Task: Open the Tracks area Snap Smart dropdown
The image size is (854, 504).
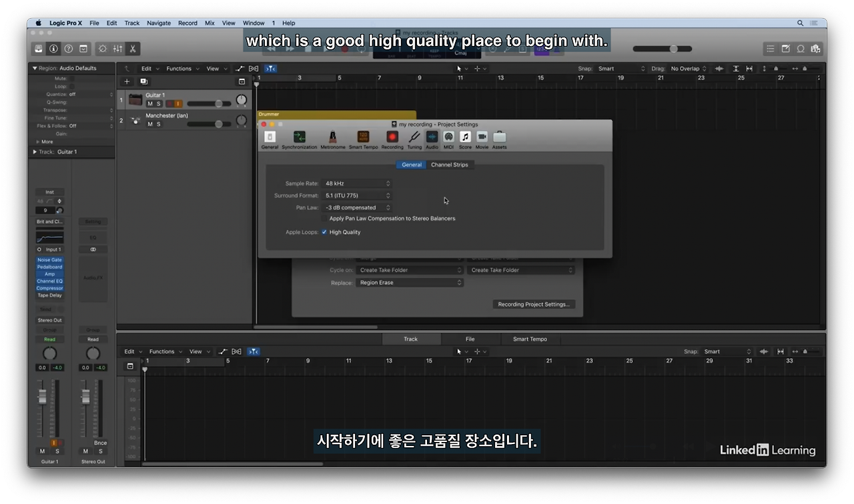Action: [x=621, y=69]
